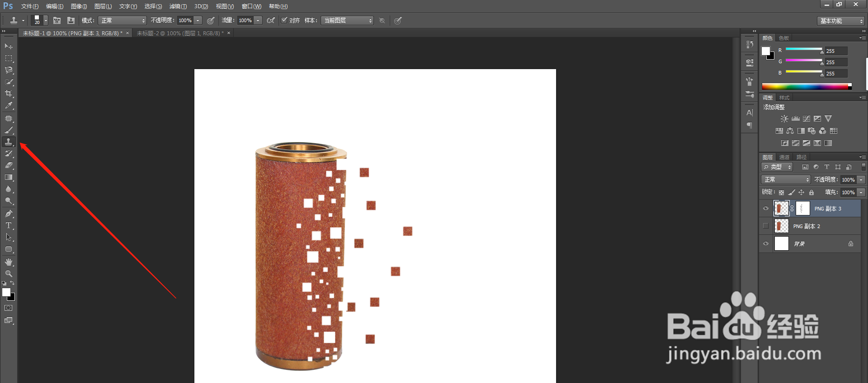Change the screen mode icon
Screen dimensions: 868x383
9,320
